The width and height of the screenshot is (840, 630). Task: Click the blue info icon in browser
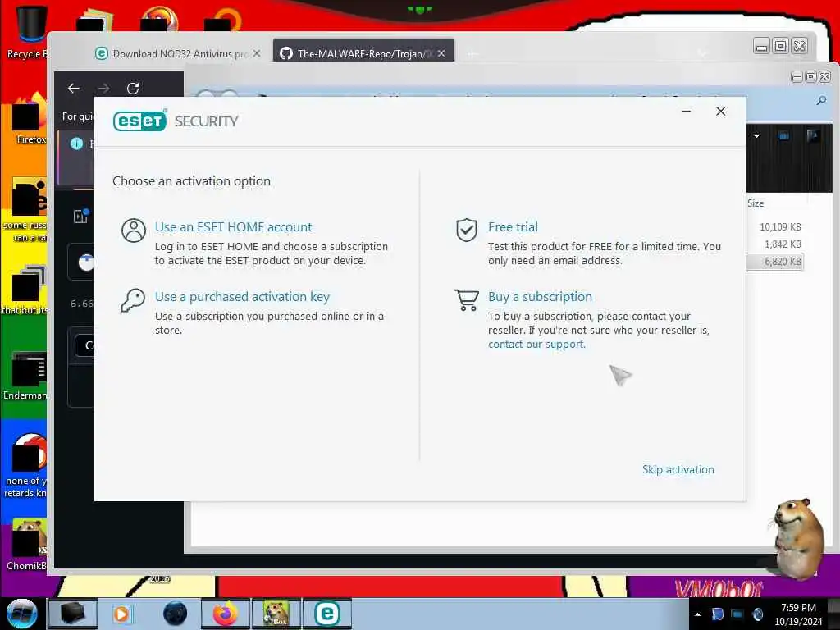coord(76,144)
